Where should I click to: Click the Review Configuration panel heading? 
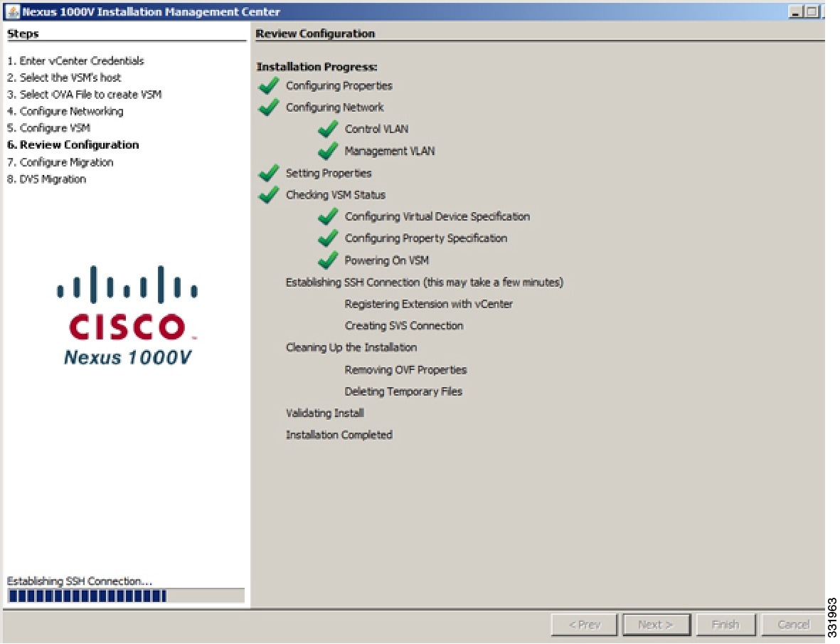pos(315,33)
